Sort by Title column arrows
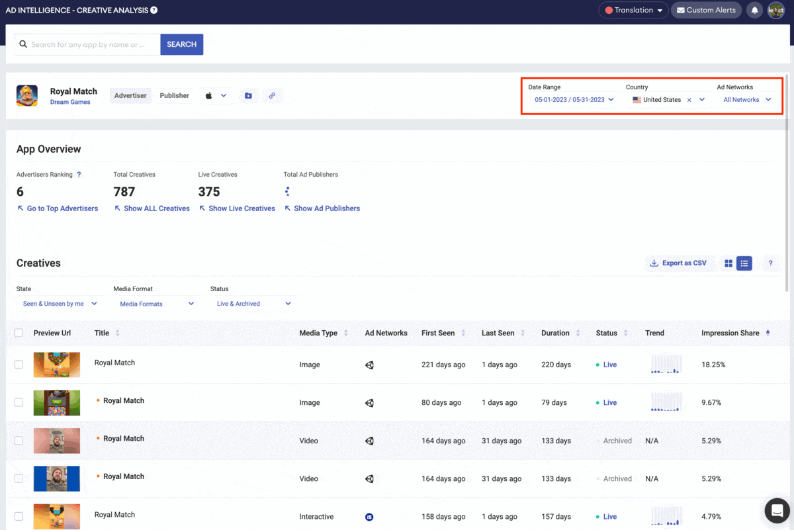Screen dimensions: 794x532 118,333
